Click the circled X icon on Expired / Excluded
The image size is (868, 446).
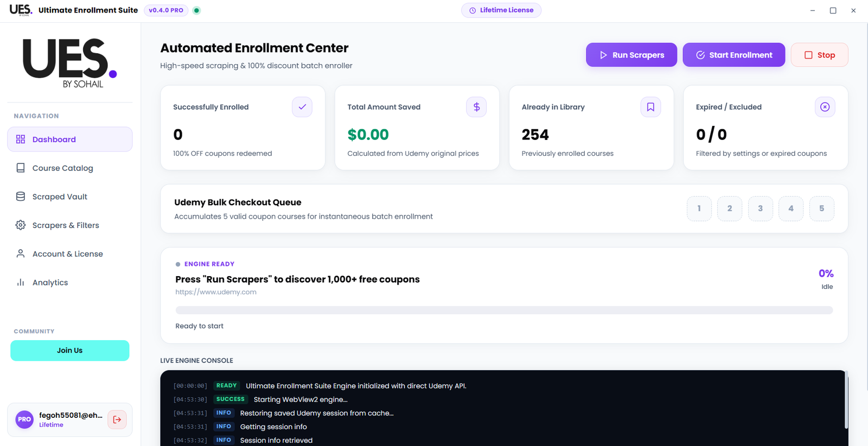tap(825, 107)
